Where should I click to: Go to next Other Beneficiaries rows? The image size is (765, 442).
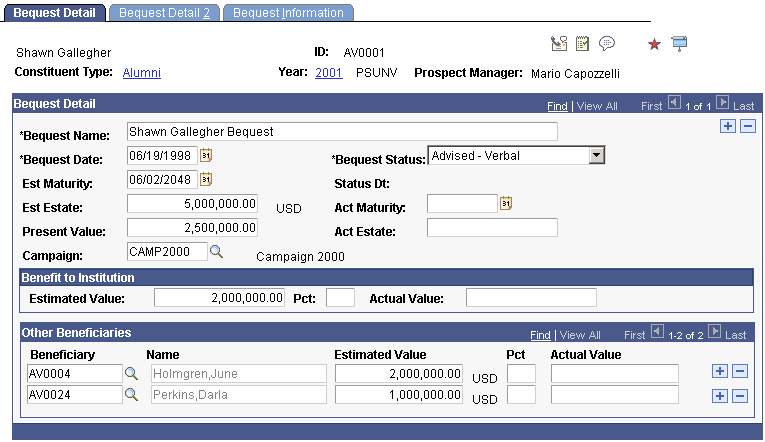[714, 332]
